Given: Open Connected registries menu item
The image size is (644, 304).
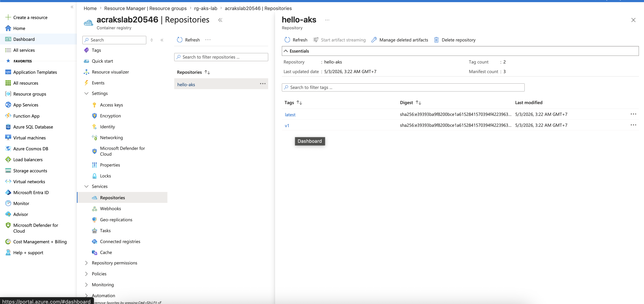Looking at the screenshot, I should [x=120, y=241].
